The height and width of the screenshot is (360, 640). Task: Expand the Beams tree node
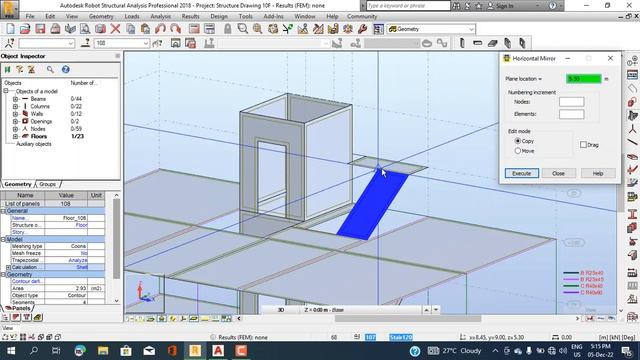point(15,99)
